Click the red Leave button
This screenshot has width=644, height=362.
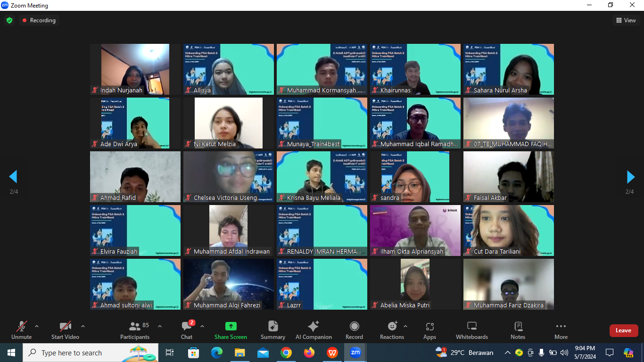pyautogui.click(x=623, y=330)
